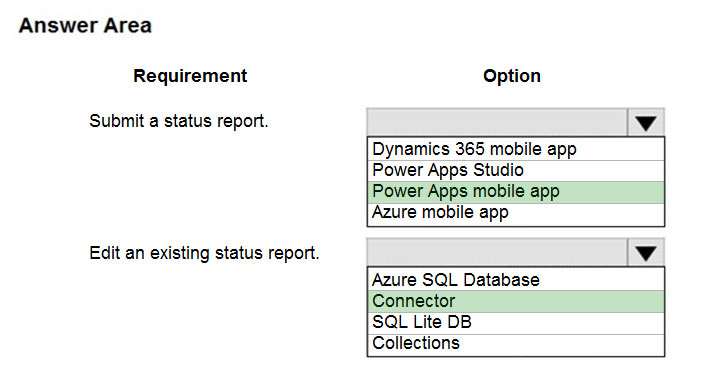Click the empty Edit an existing status report combo field

(497, 253)
